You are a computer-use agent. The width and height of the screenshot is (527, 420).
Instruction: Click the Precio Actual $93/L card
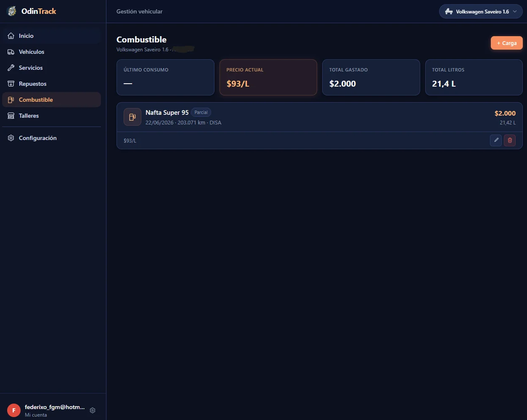coord(268,77)
